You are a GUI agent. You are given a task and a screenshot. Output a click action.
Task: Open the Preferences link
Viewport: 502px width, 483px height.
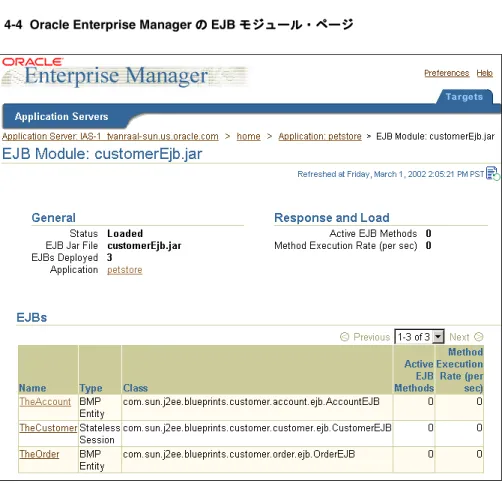(447, 73)
